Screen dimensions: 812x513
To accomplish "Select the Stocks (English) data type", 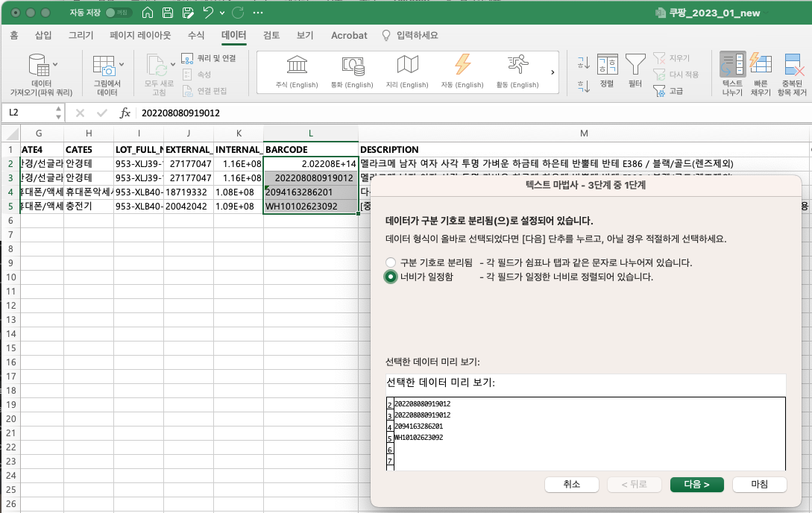I will tap(297, 71).
